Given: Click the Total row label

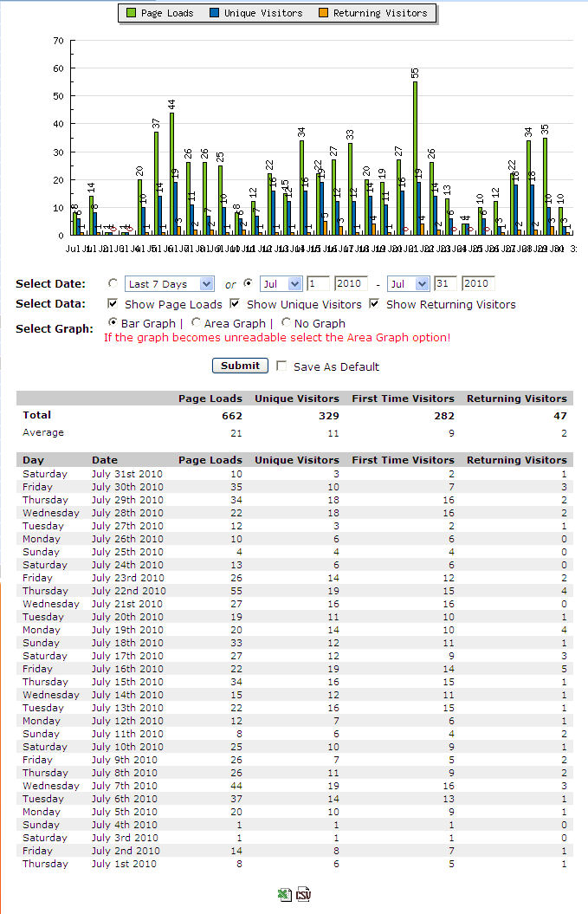Looking at the screenshot, I should click(x=36, y=415).
